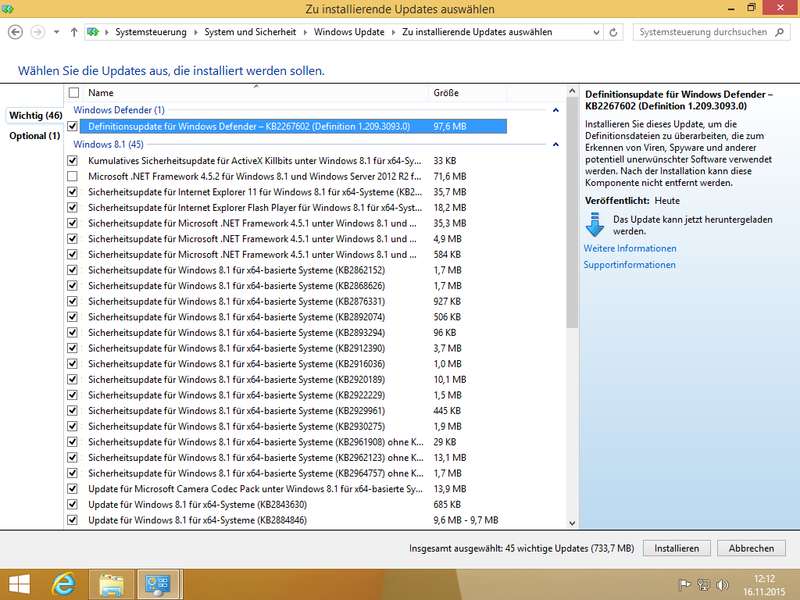Open Systemsteuerung breadcrumb
Image resolution: width=800 pixels, height=600 pixels.
[151, 32]
